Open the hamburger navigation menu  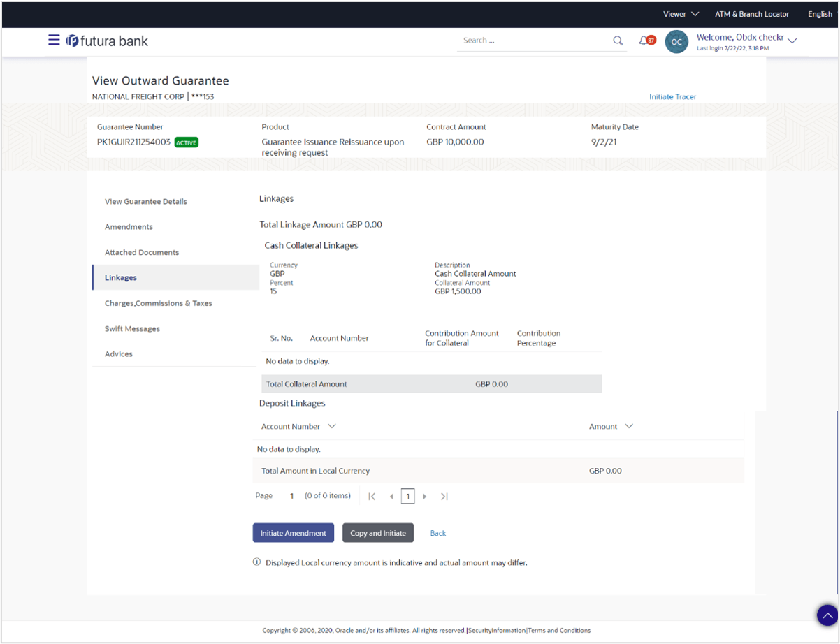point(54,41)
